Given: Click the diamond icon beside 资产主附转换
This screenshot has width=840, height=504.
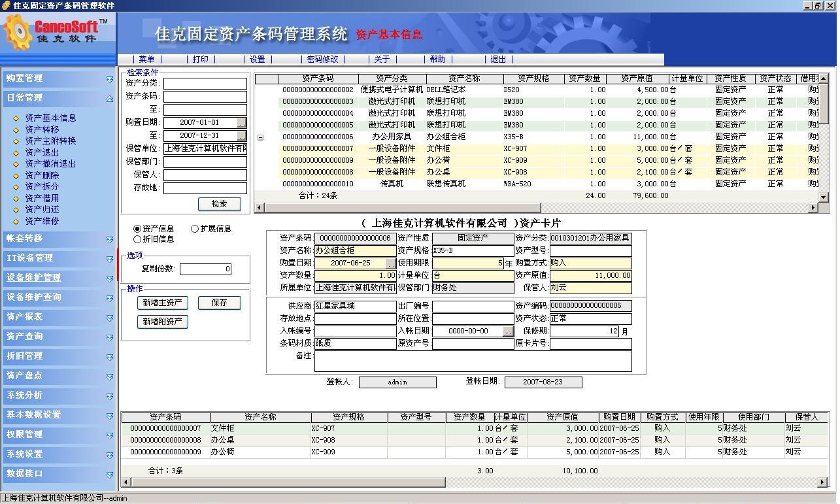Looking at the screenshot, I should pyautogui.click(x=16, y=141).
